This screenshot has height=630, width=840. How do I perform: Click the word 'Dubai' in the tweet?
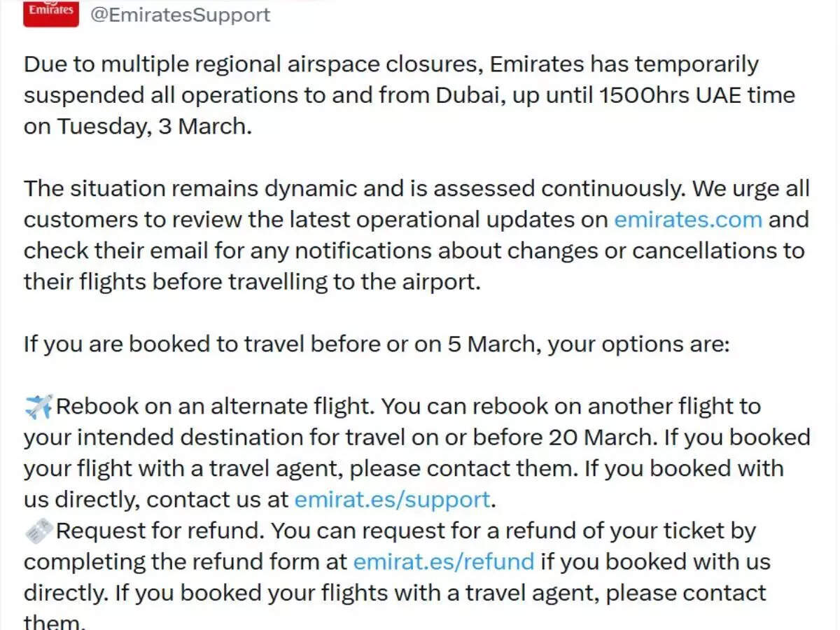tap(469, 95)
